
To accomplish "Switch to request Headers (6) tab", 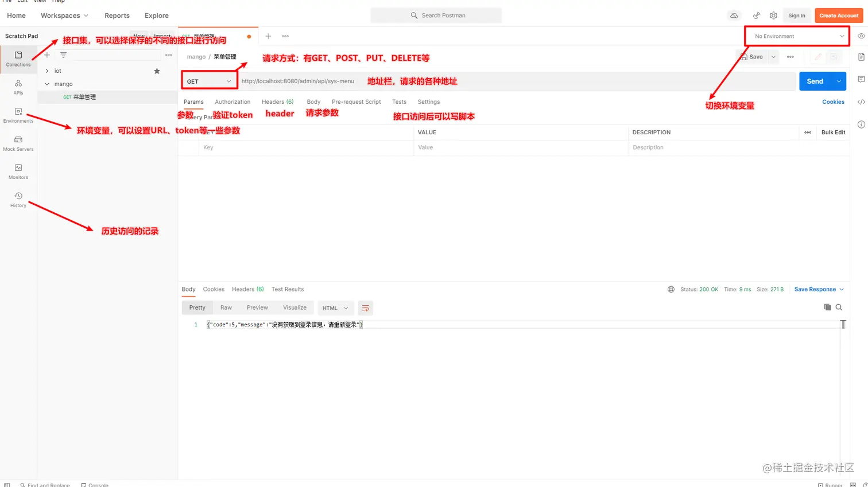I will pyautogui.click(x=278, y=102).
